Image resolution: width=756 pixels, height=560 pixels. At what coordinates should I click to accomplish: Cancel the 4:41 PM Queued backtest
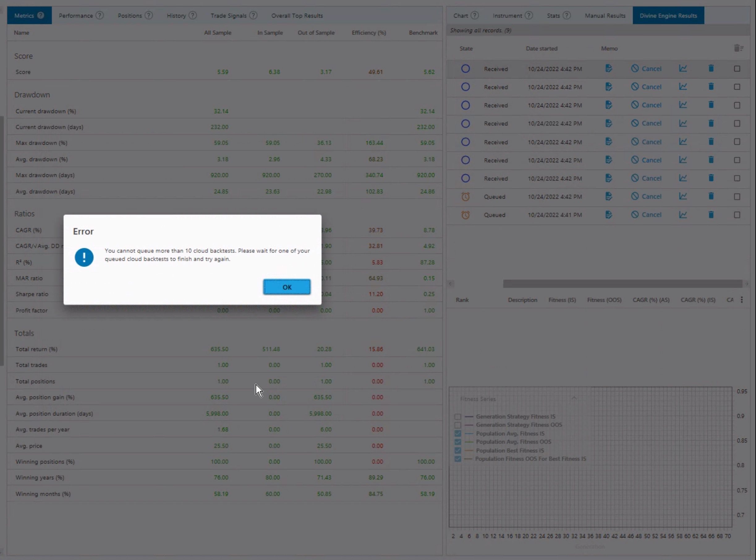(x=646, y=214)
